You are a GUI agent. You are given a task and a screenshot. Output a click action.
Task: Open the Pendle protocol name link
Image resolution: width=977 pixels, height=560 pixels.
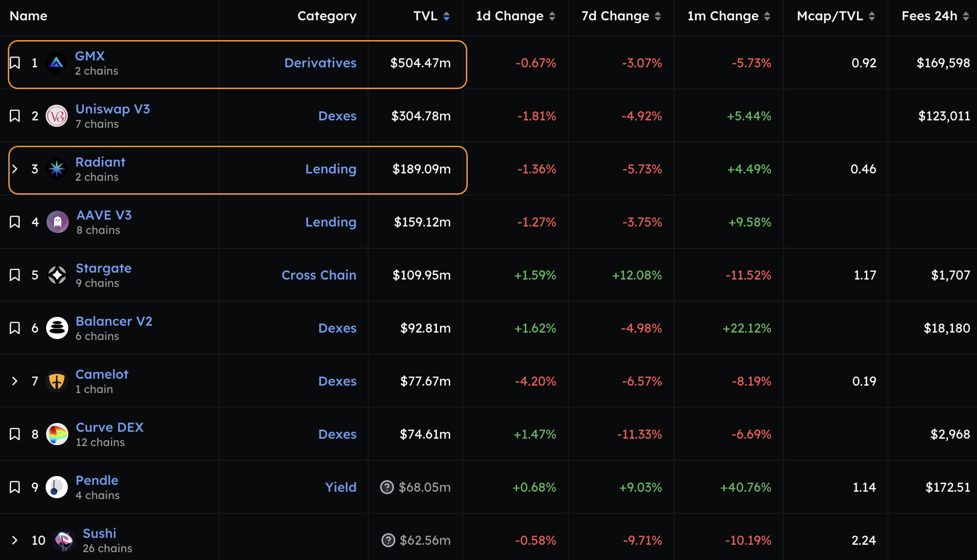click(97, 480)
